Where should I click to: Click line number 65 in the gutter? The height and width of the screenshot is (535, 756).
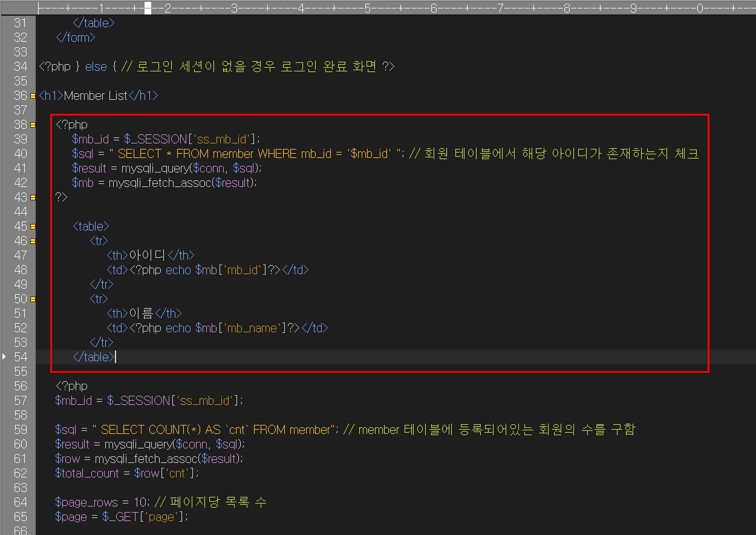tap(21, 517)
